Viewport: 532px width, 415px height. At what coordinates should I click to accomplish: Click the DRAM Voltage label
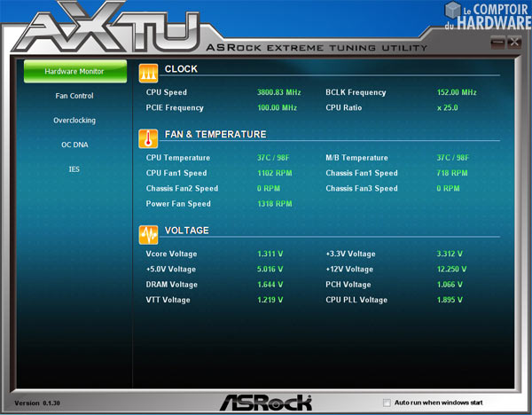[x=171, y=285]
